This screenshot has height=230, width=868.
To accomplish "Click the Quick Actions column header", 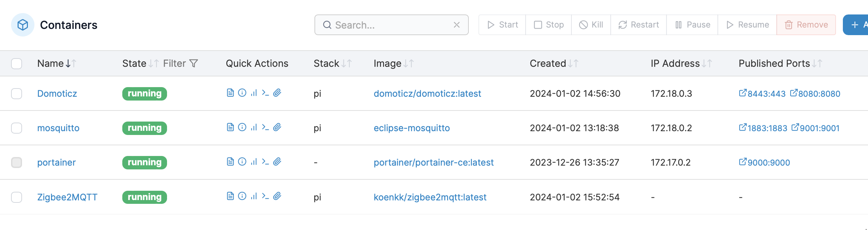I will (x=257, y=63).
